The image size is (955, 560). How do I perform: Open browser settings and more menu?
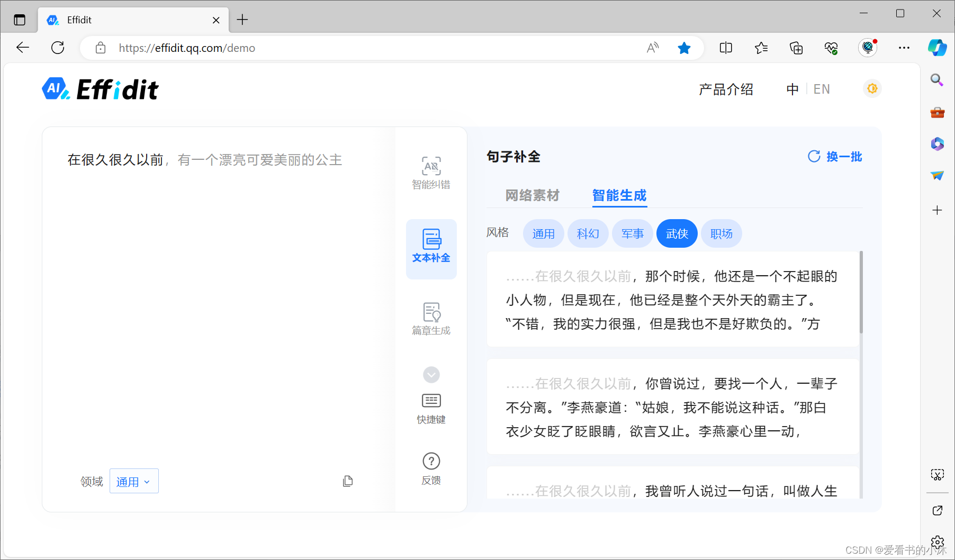tap(904, 48)
